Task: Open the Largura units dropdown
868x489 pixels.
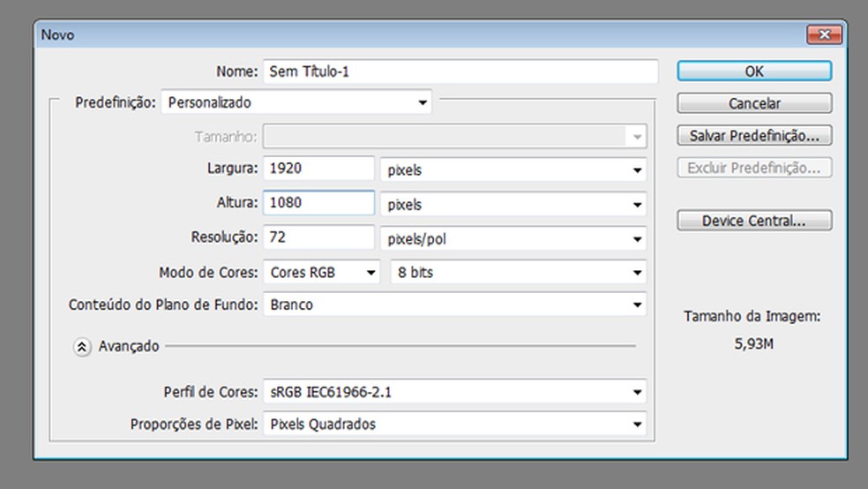Action: pyautogui.click(x=513, y=170)
